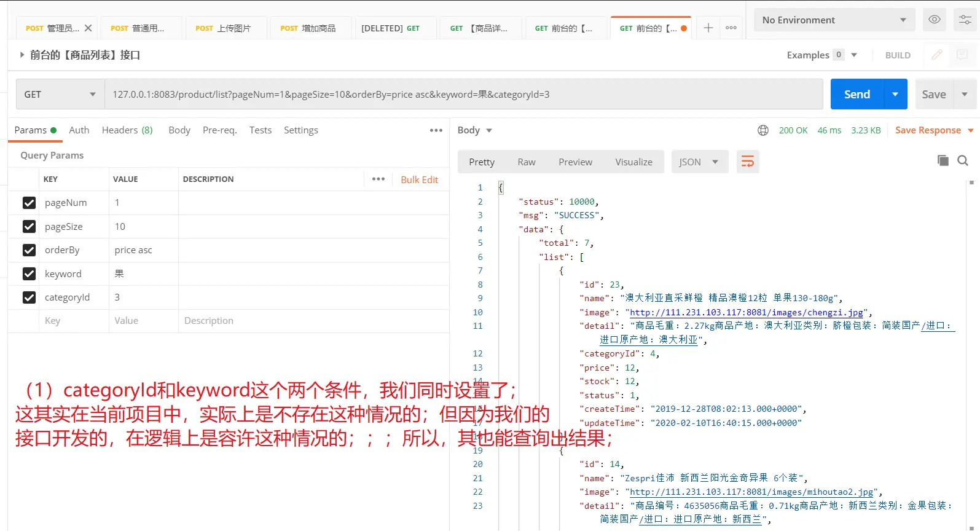The width and height of the screenshot is (980, 531).
Task: Open the JSON format type dropdown
Action: 699,162
